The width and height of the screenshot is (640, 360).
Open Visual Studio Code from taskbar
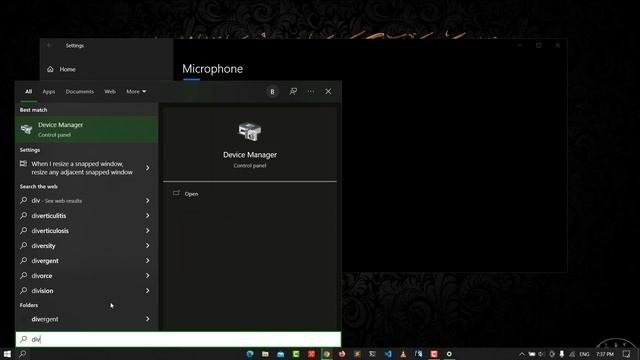point(388,354)
